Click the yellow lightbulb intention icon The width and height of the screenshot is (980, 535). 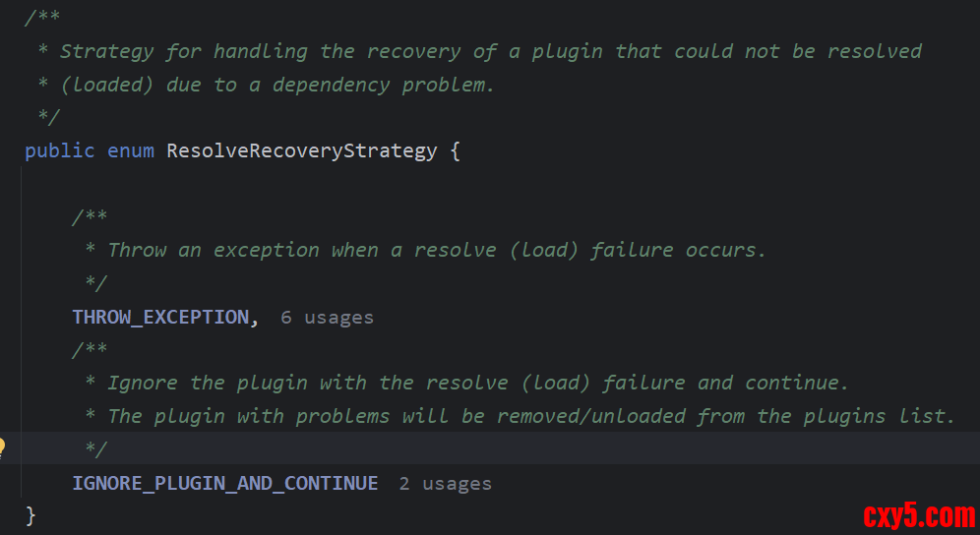point(3,448)
